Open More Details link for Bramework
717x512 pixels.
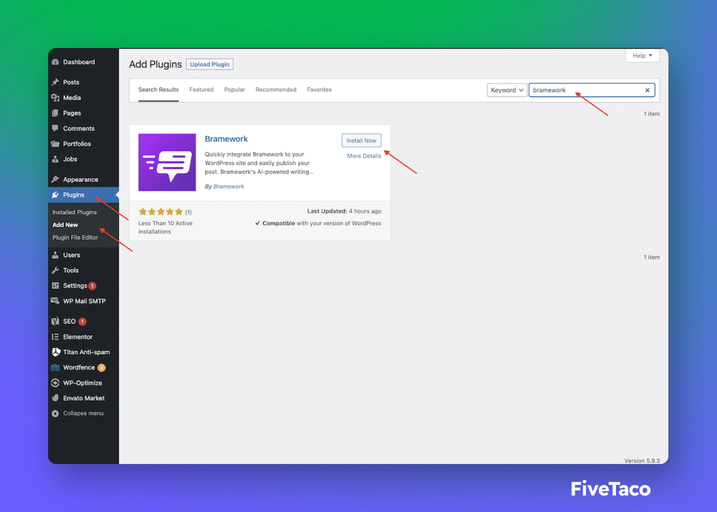363,156
